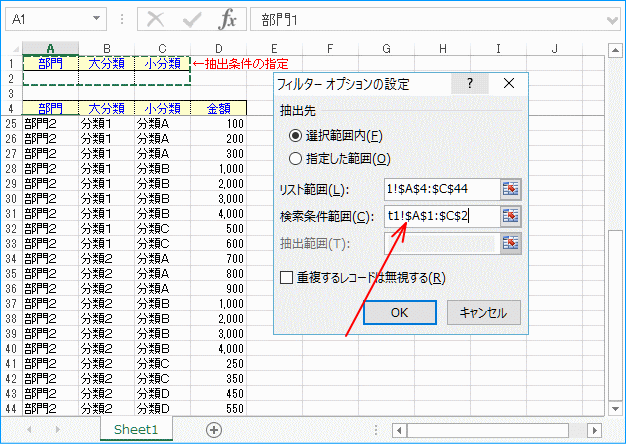Click cell A1 containing 部門
Viewport: 626px width, 444px height.
(49, 64)
